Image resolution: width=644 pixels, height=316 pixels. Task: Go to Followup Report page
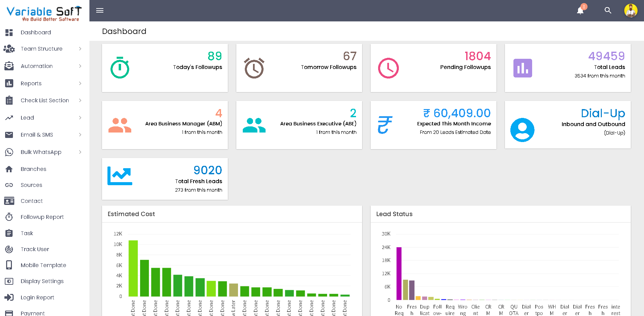42,217
